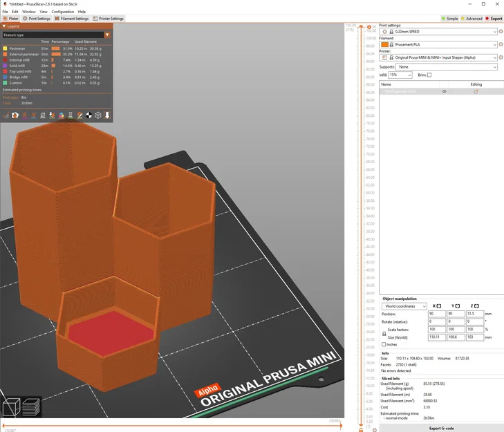Open layer slider settings cog
The width and height of the screenshot is (504, 432).
point(375,430)
